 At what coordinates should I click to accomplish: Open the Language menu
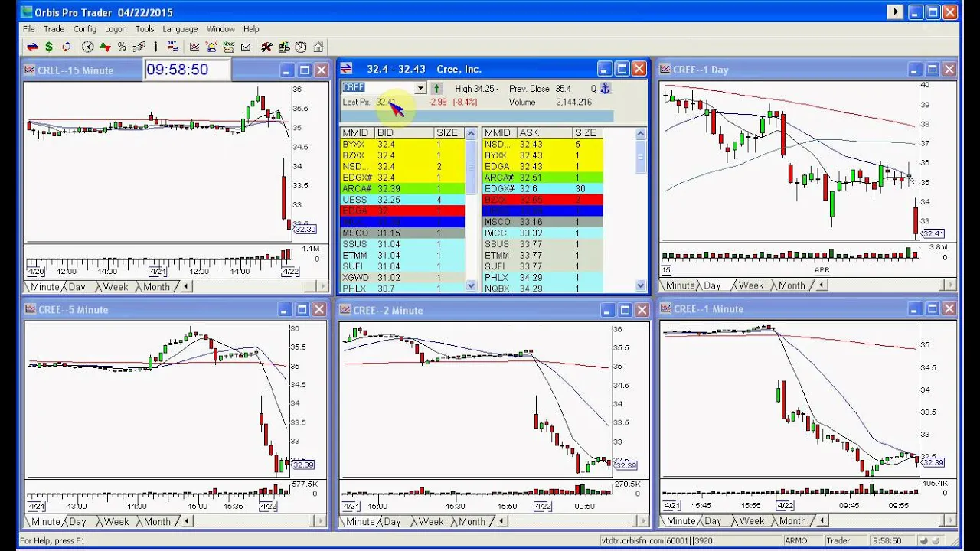180,29
